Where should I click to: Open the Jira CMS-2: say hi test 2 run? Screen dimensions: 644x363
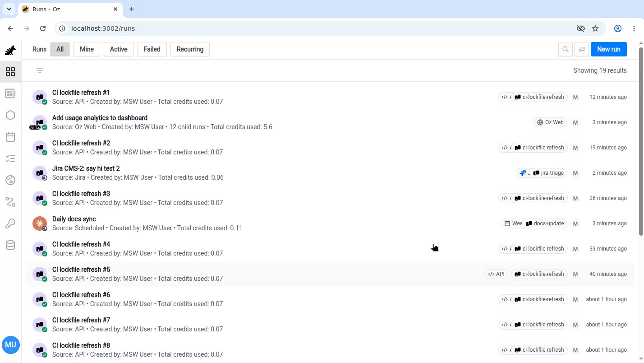[x=330, y=173]
